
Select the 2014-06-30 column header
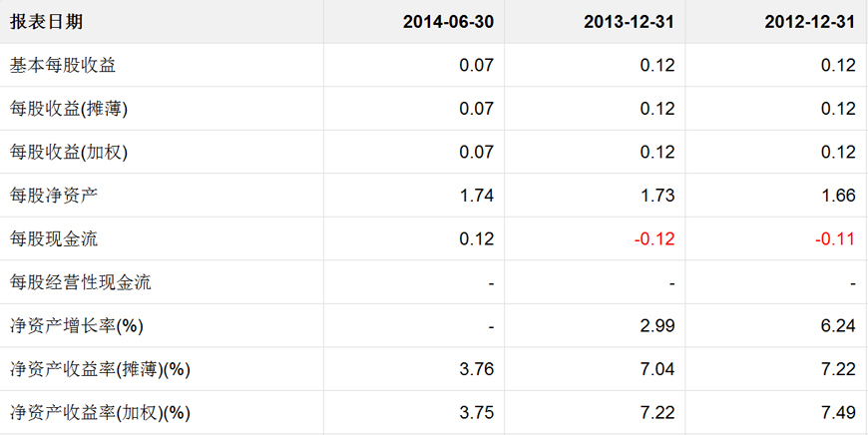tap(448, 22)
